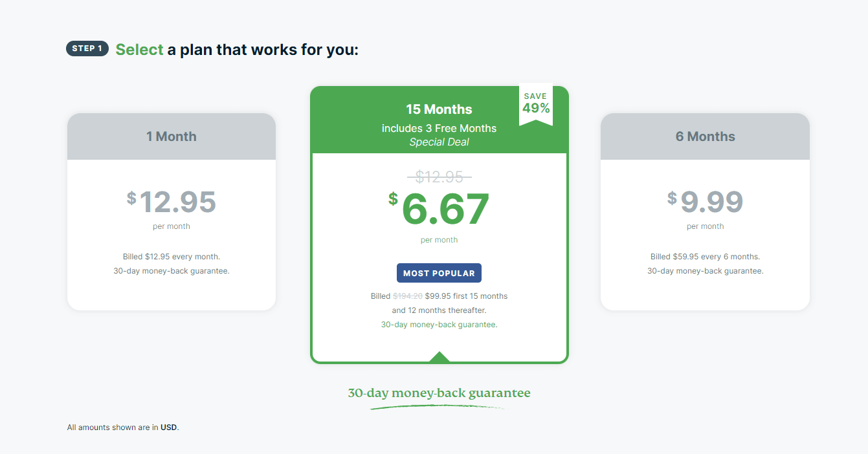Click the USD currency label

(168, 427)
